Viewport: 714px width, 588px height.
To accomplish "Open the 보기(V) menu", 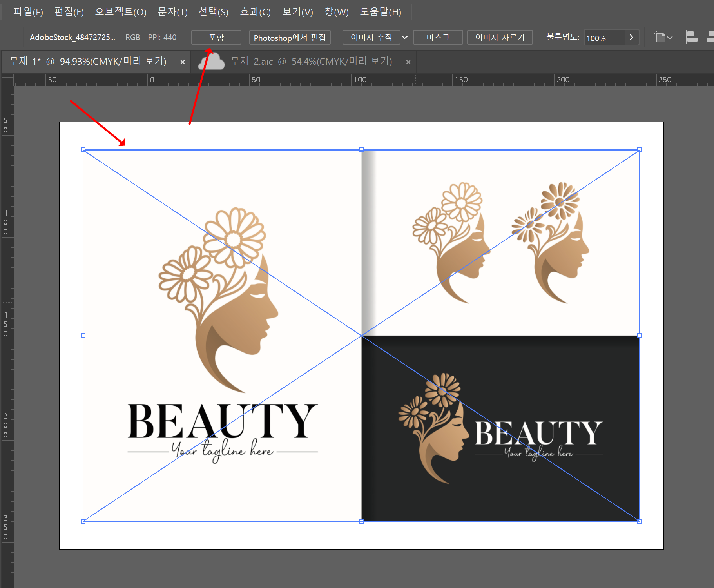I will click(x=298, y=12).
